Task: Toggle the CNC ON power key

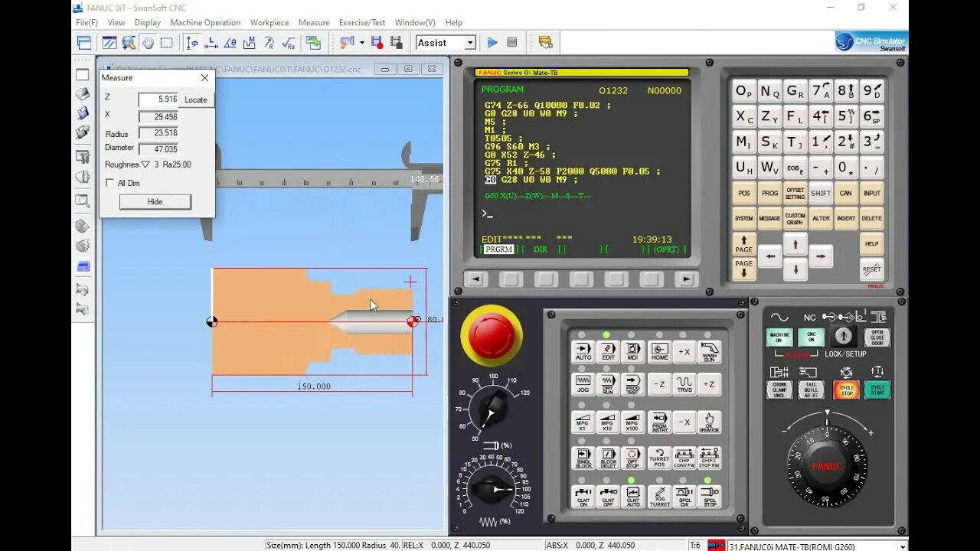Action: click(x=811, y=337)
